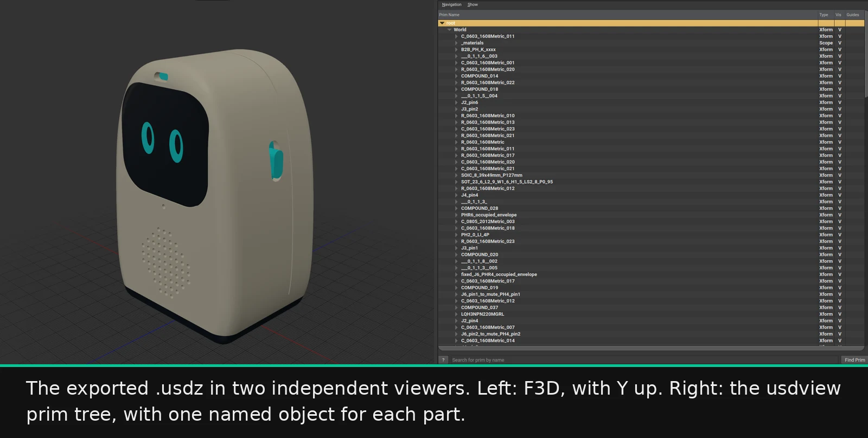Click the Guides column header
The height and width of the screenshot is (438, 868).
coord(853,15)
